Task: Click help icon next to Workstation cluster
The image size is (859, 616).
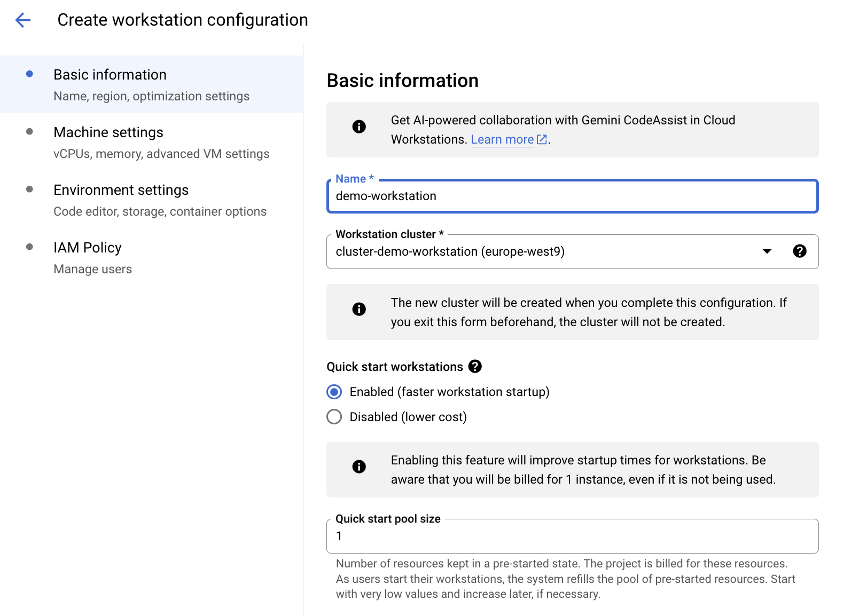Action: click(799, 251)
